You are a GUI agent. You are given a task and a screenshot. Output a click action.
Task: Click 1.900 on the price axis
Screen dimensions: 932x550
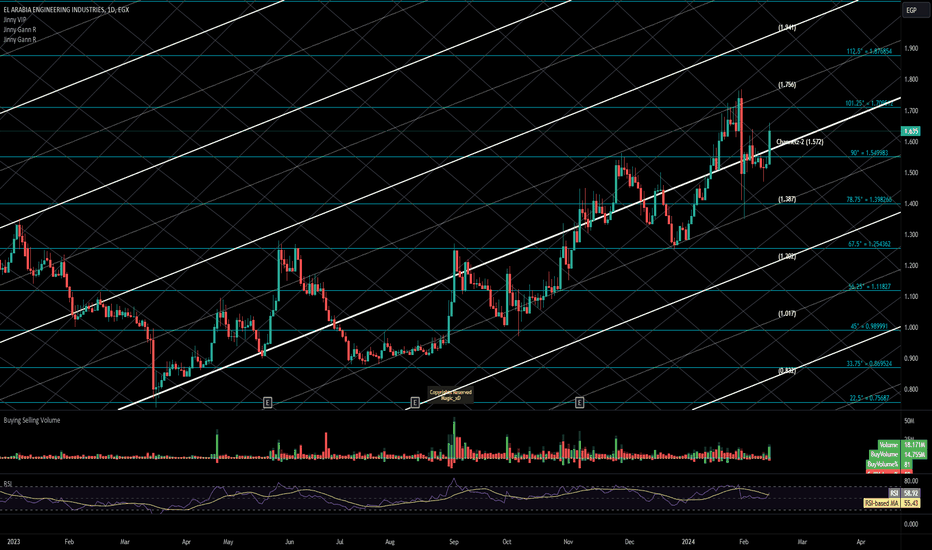(911, 48)
